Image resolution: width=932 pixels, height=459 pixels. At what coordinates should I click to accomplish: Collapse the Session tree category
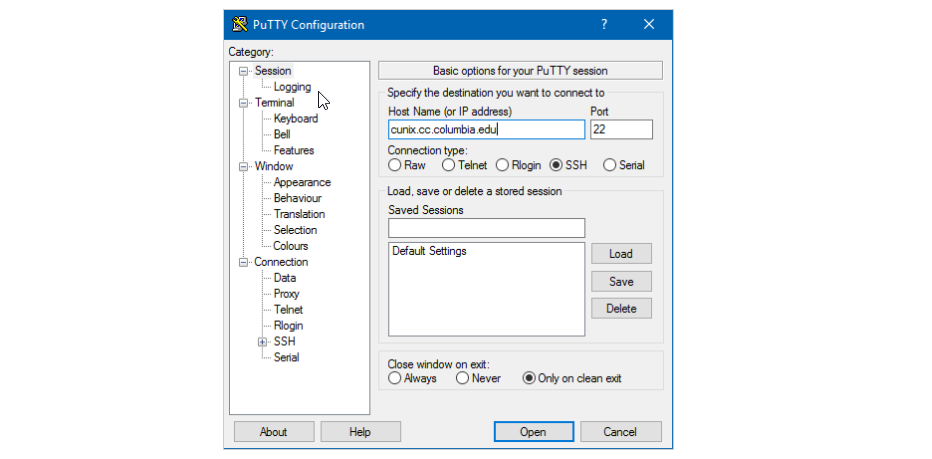pyautogui.click(x=242, y=71)
